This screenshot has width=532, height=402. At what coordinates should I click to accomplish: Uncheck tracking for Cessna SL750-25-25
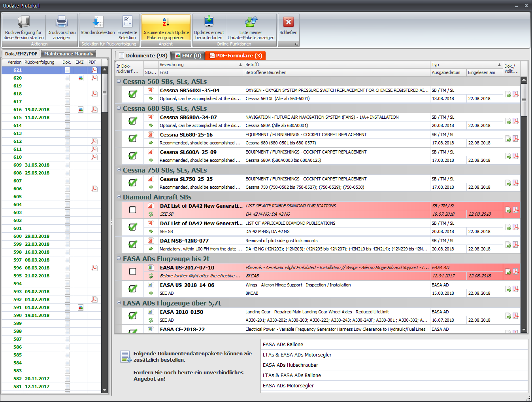133,183
